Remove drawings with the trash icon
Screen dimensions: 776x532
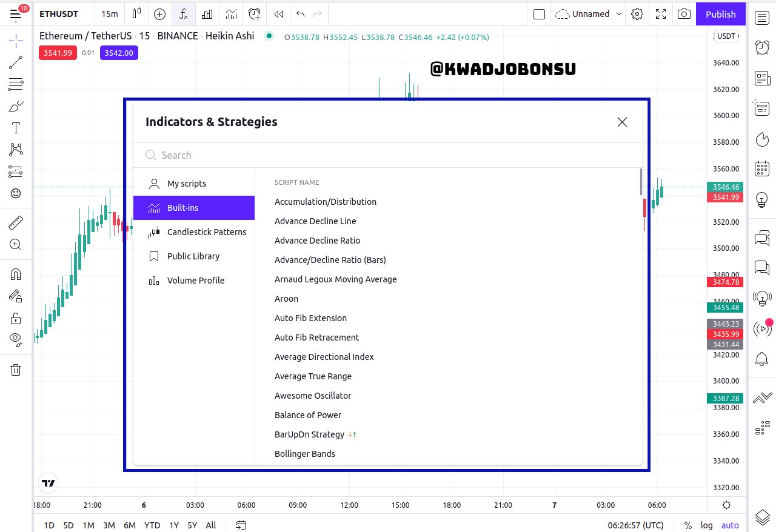pyautogui.click(x=16, y=370)
